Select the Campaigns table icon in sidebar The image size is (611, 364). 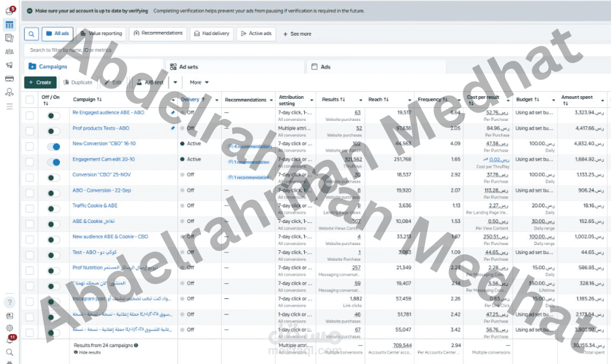[x=9, y=25]
